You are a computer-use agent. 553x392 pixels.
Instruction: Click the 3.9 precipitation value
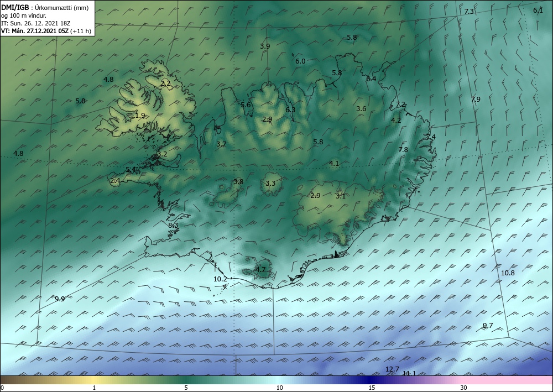pyautogui.click(x=265, y=46)
